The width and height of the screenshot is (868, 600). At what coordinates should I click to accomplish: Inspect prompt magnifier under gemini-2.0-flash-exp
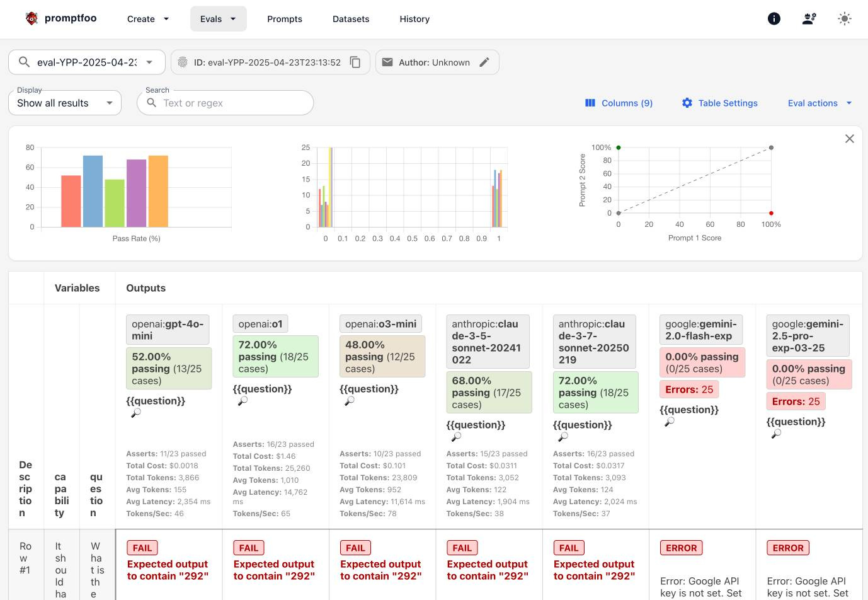click(670, 422)
